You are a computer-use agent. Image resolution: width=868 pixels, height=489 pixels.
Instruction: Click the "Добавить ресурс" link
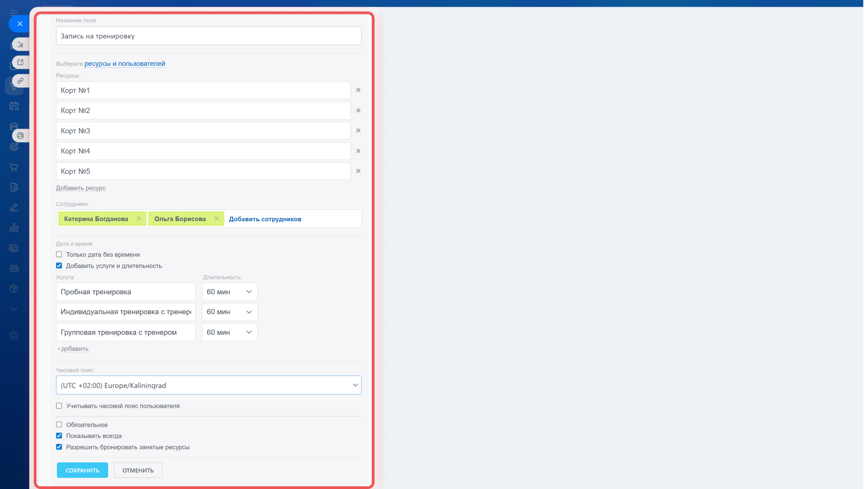click(x=81, y=188)
